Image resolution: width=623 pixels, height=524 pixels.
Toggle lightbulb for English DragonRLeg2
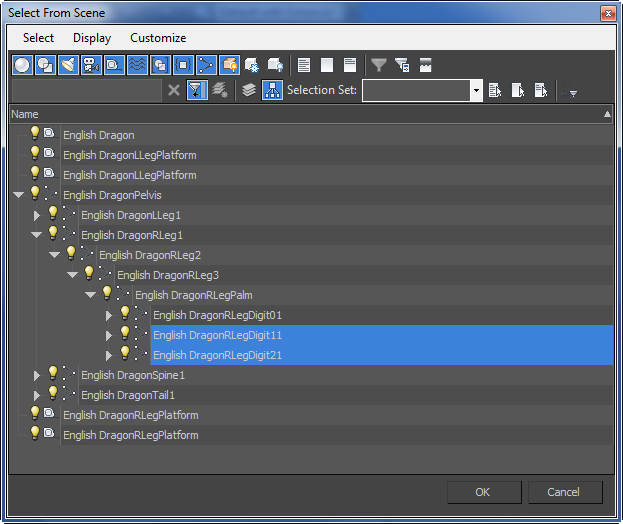(x=71, y=253)
